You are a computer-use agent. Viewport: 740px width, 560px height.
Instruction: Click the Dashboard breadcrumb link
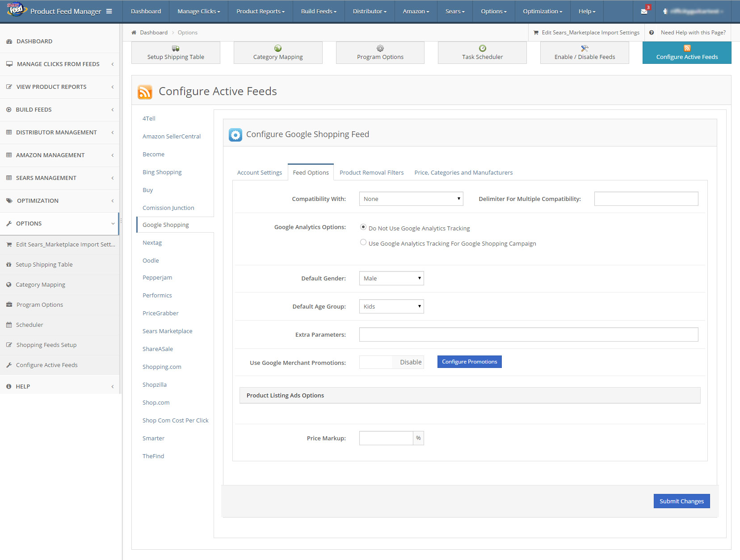[154, 33]
